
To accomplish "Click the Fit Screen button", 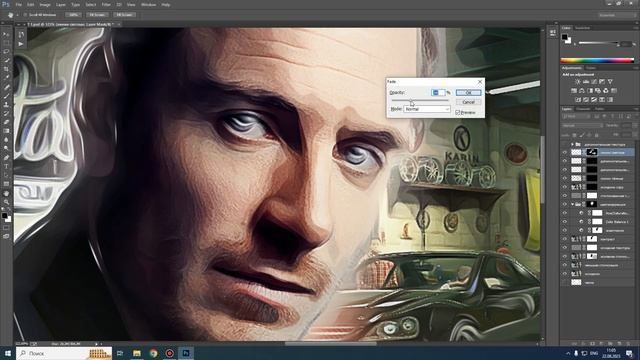I will point(98,15).
